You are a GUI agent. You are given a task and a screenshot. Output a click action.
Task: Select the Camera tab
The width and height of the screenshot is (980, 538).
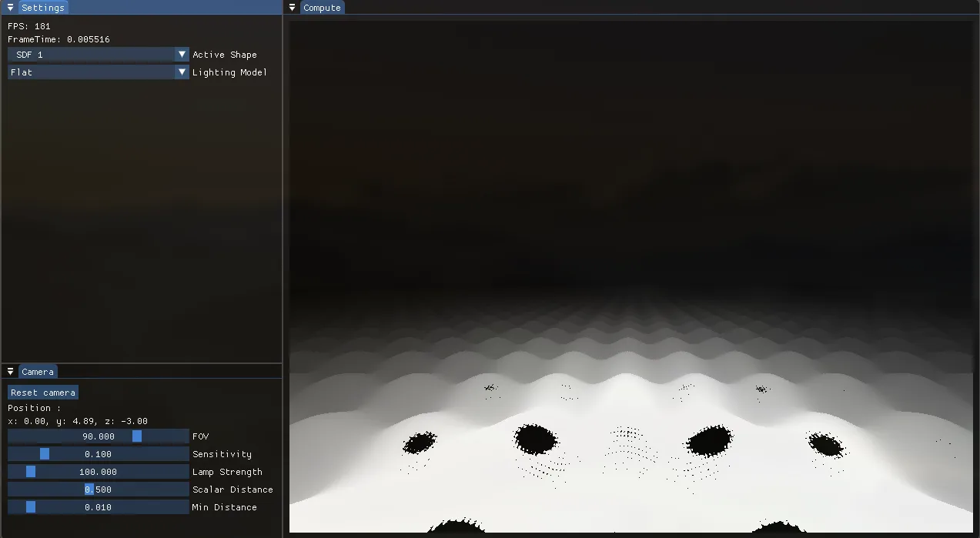coord(38,372)
